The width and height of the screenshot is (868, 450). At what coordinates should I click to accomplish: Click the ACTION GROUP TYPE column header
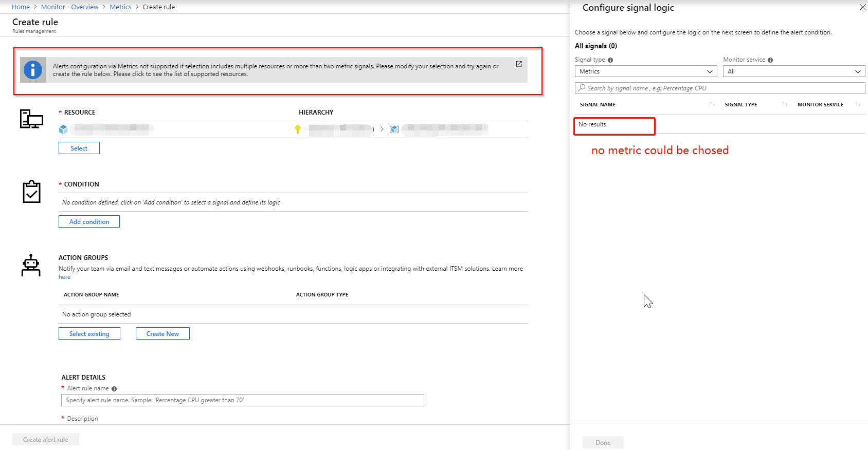322,295
